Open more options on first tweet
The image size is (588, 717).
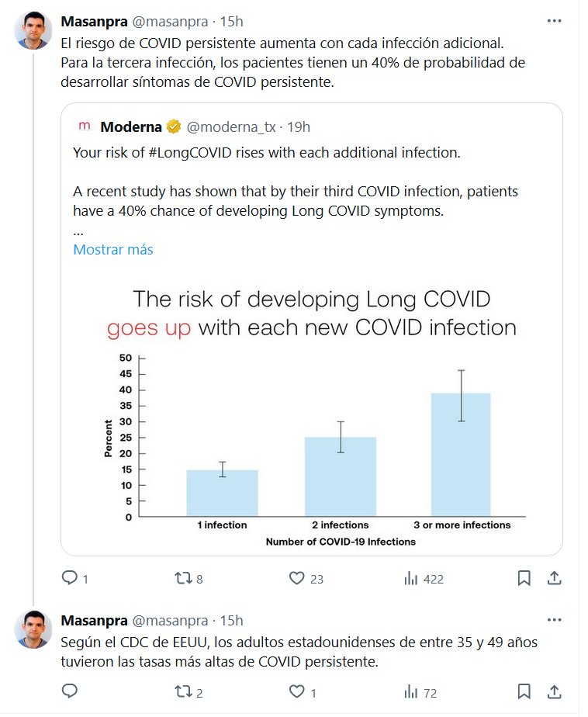pyautogui.click(x=554, y=21)
